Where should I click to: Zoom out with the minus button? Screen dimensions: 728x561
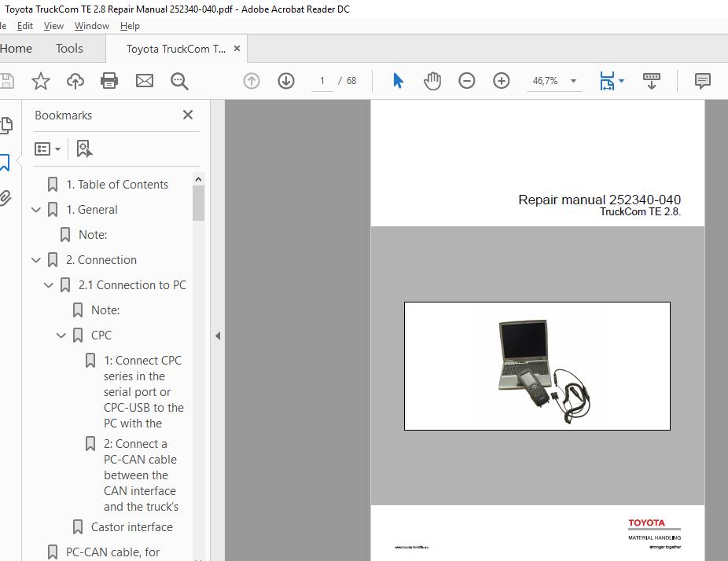[467, 81]
